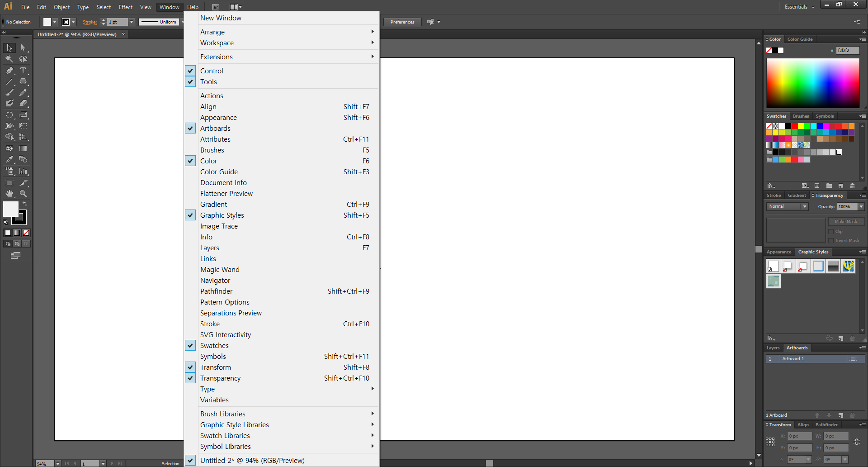Click New Artboard icon in Artboards panel

coord(841,415)
